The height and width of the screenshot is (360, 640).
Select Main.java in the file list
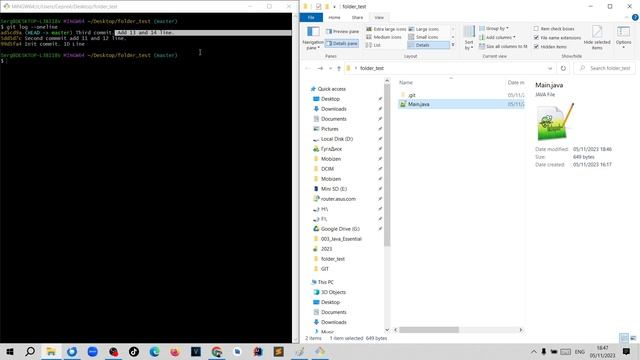coord(461,104)
